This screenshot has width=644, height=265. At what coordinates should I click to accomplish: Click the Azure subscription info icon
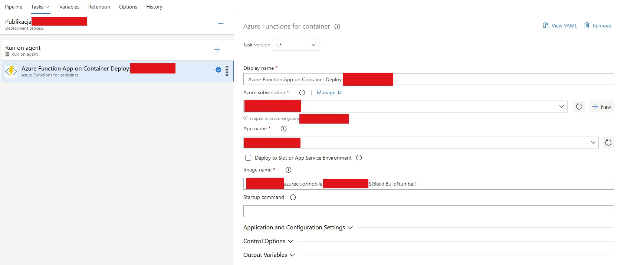click(x=302, y=93)
